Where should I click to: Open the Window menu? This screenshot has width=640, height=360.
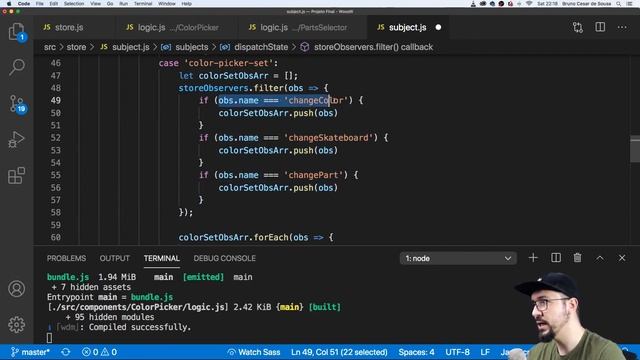coord(167,3)
